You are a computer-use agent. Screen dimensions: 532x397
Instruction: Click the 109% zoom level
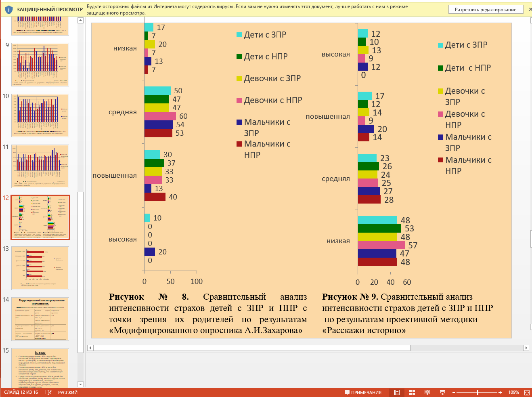513,392
